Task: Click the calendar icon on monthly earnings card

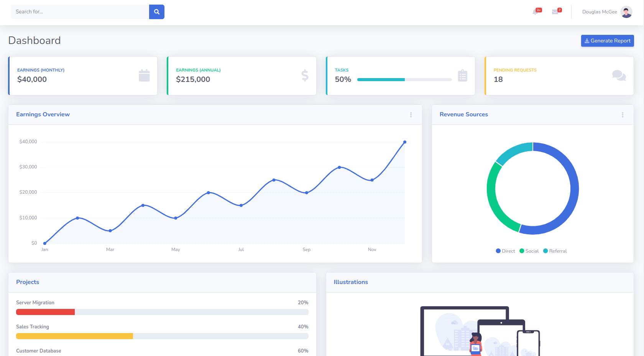Action: [144, 75]
